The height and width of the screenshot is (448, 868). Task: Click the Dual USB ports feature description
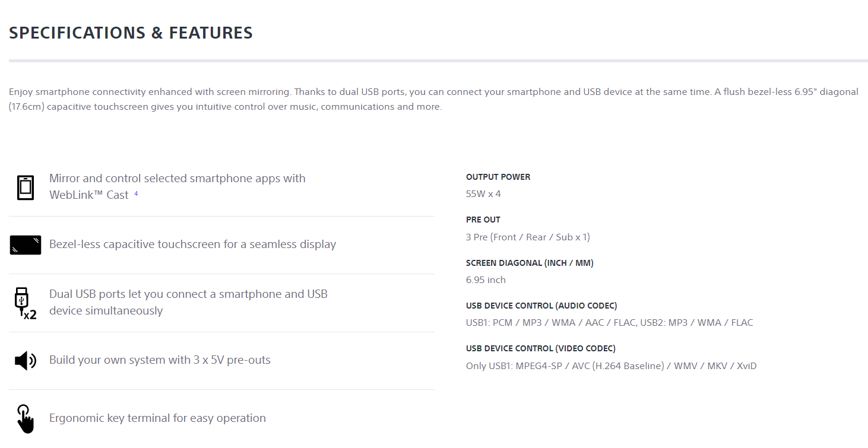188,302
